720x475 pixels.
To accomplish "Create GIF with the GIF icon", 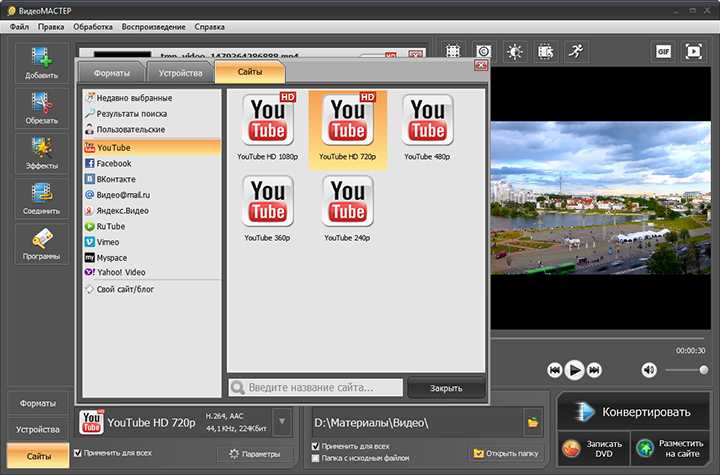I will (663, 51).
